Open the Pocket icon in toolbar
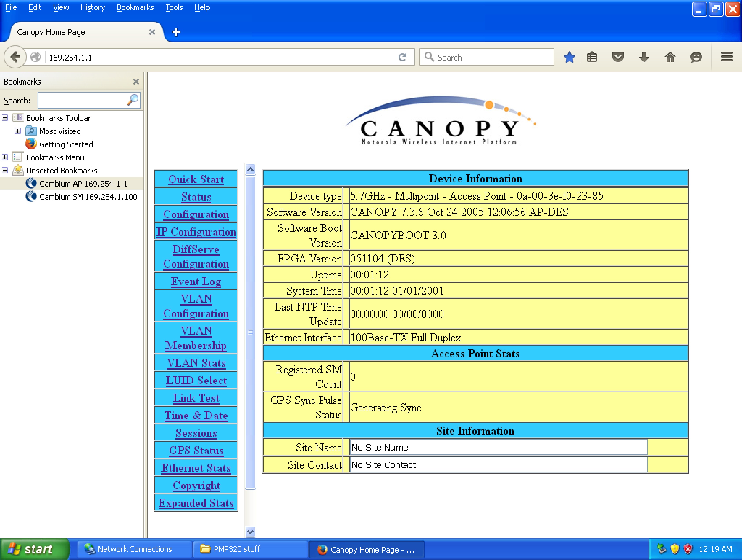The width and height of the screenshot is (742, 560). [x=618, y=57]
